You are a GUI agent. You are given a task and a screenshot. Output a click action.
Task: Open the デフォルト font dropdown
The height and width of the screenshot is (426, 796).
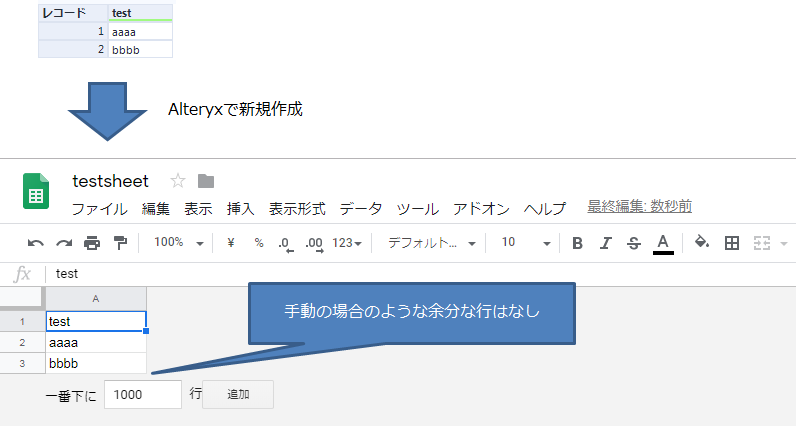pyautogui.click(x=432, y=243)
